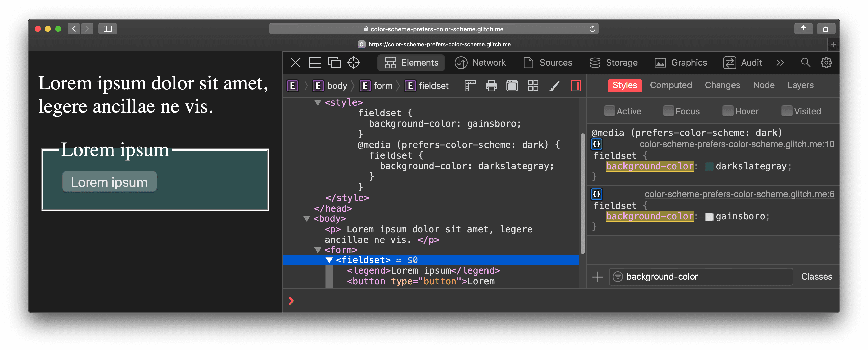Toggle the Active state checkbox
Screen dimensions: 868x350
(x=607, y=111)
